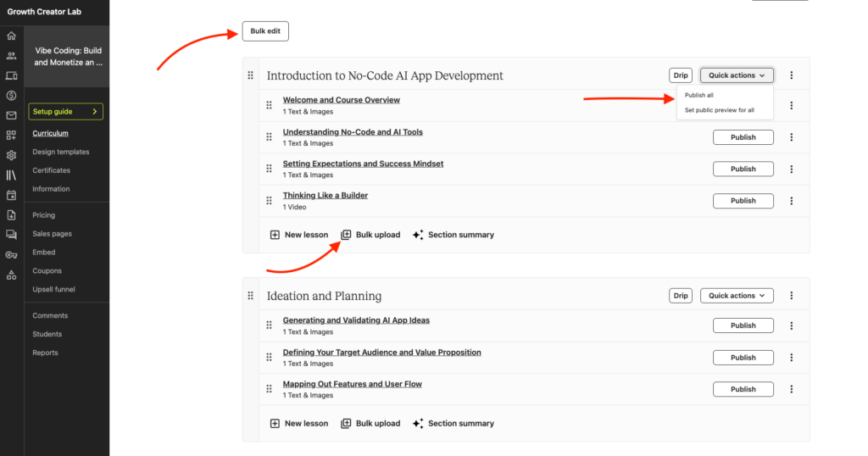Open the people/users sidebar icon
868x456 pixels.
pyautogui.click(x=11, y=56)
